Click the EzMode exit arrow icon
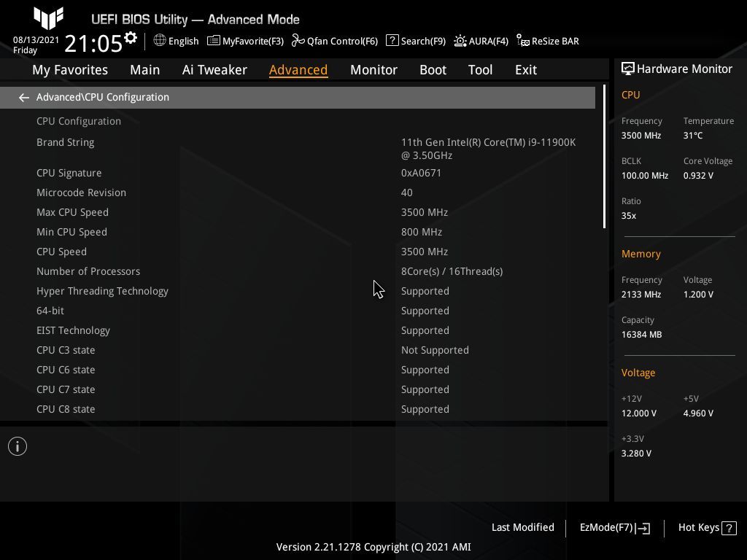 click(643, 528)
